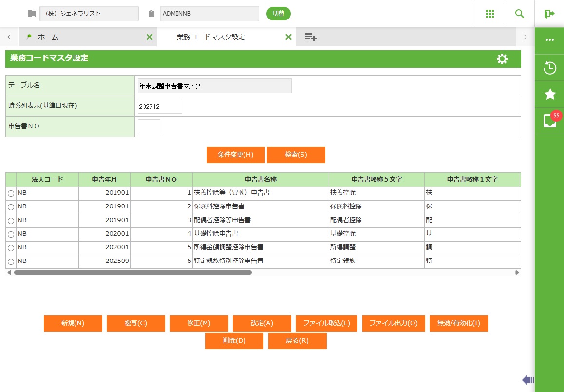The image size is (564, 392).
Task: Open the history clock icon in sidebar
Action: point(550,68)
